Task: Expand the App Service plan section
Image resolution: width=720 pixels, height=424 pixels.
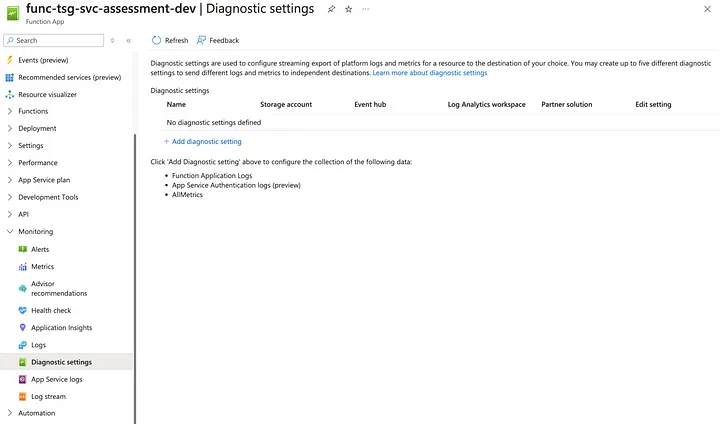Action: pyautogui.click(x=10, y=180)
